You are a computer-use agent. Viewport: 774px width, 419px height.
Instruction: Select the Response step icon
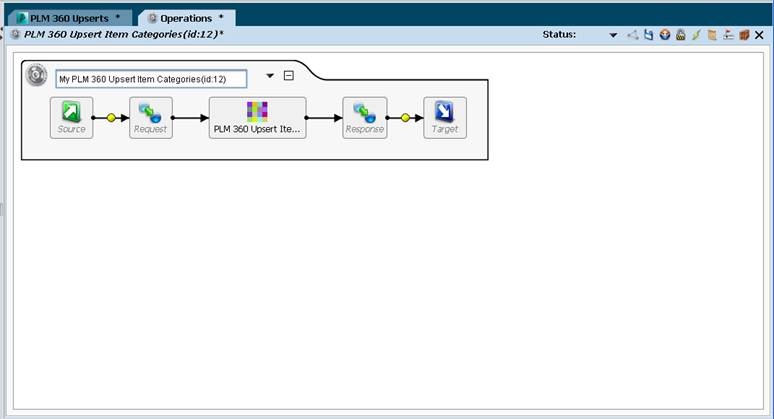[x=364, y=117]
